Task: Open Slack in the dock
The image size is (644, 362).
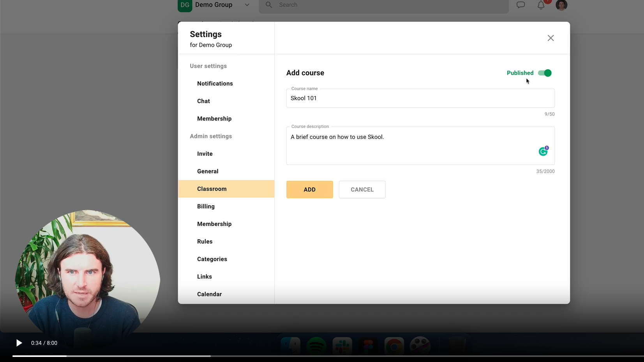Action: click(342, 346)
